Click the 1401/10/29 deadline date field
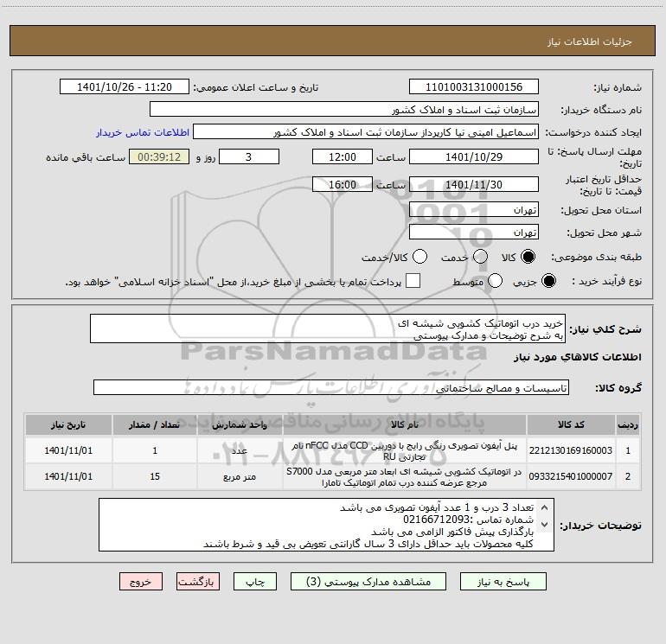Viewport: 666px width, 644px height. coord(474,157)
